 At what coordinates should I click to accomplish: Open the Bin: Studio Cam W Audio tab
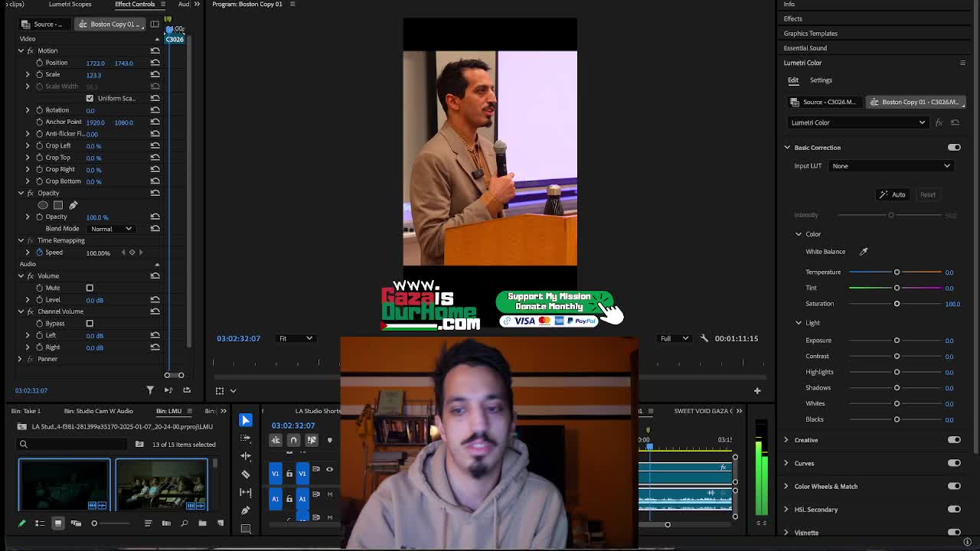[x=98, y=411]
